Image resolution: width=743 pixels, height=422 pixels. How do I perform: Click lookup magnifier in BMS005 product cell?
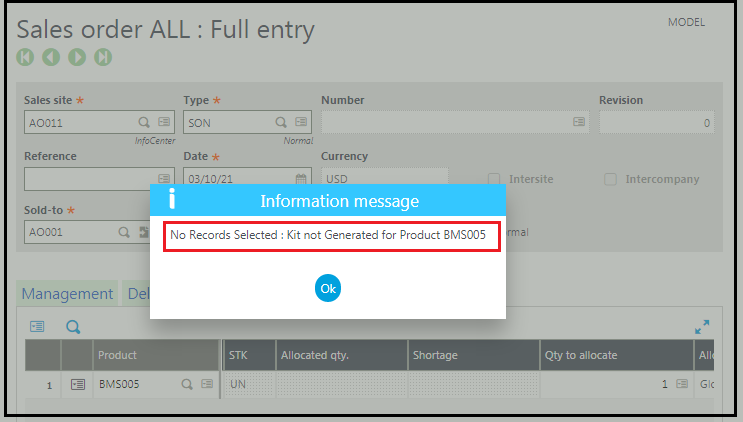click(x=186, y=384)
